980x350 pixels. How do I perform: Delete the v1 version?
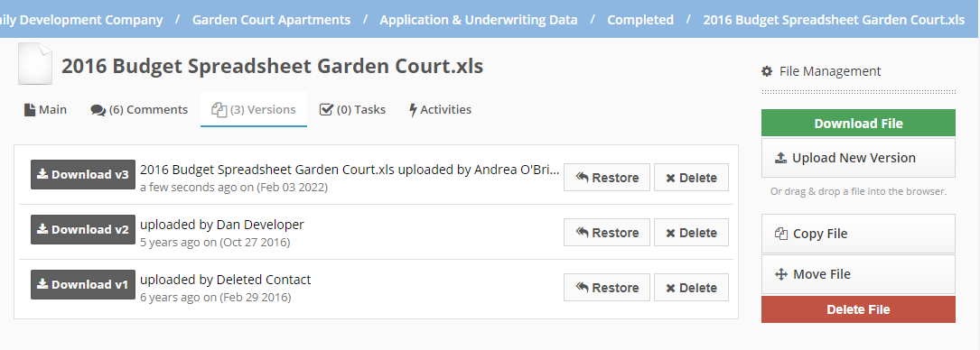pyautogui.click(x=691, y=288)
